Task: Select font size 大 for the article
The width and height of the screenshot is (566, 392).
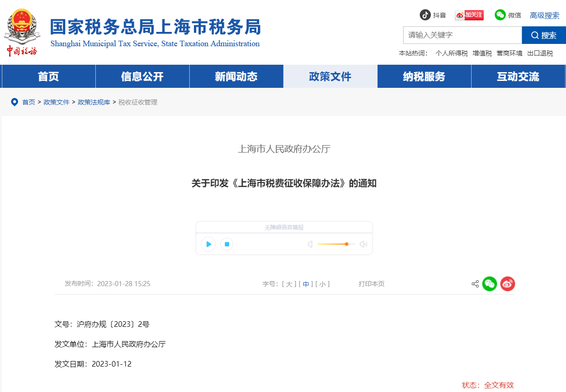Action: (x=289, y=284)
